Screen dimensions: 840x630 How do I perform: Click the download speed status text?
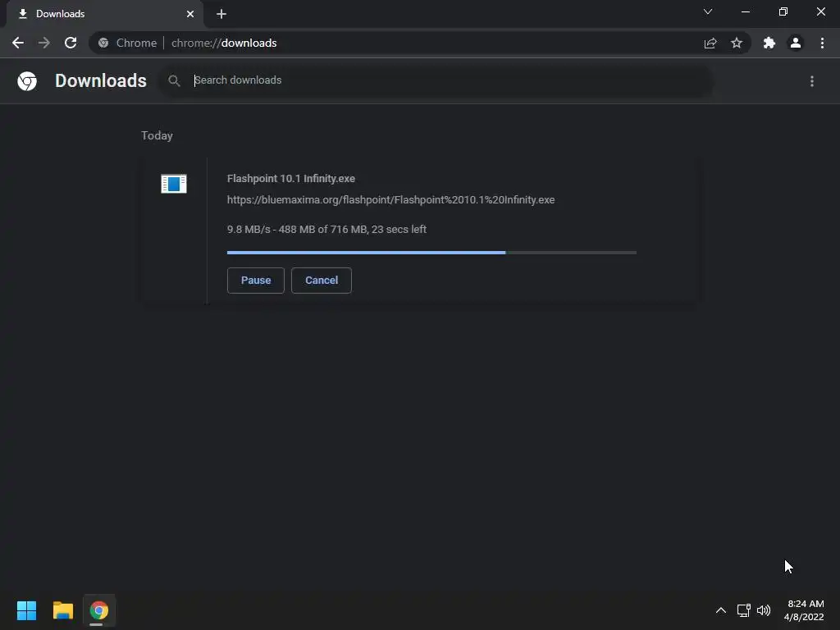[326, 230]
